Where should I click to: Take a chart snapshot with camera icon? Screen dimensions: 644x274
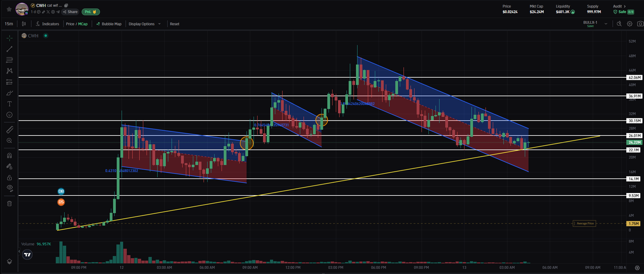640,24
